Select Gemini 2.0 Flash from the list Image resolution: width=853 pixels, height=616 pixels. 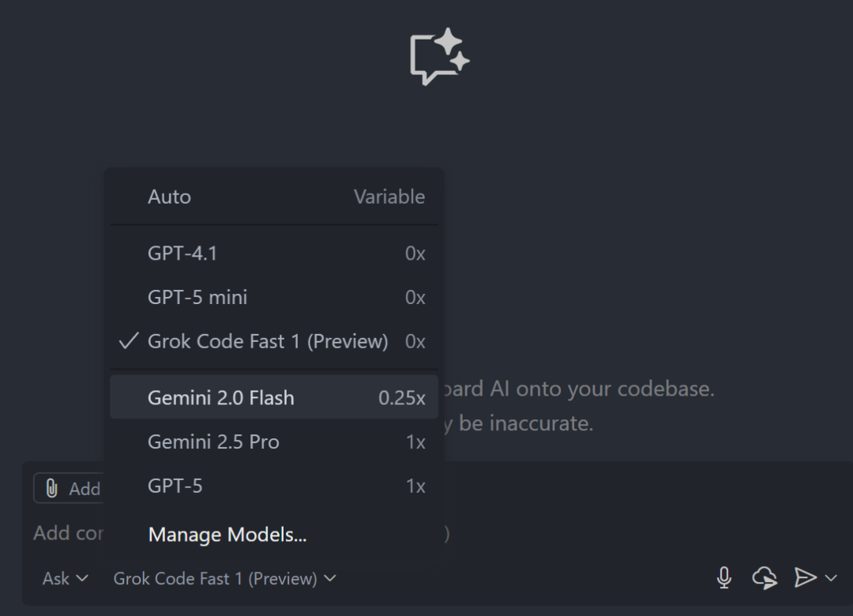[220, 398]
